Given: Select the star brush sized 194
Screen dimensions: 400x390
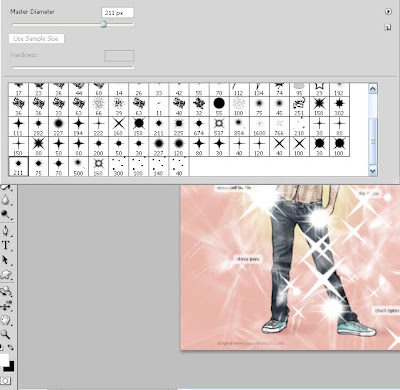Looking at the screenshot, I should click(x=79, y=126).
